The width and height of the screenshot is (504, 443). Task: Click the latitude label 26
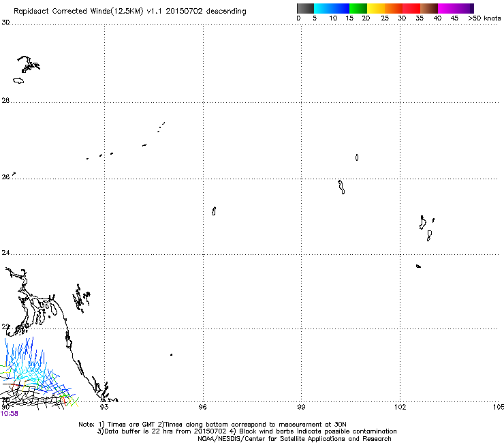click(5, 177)
